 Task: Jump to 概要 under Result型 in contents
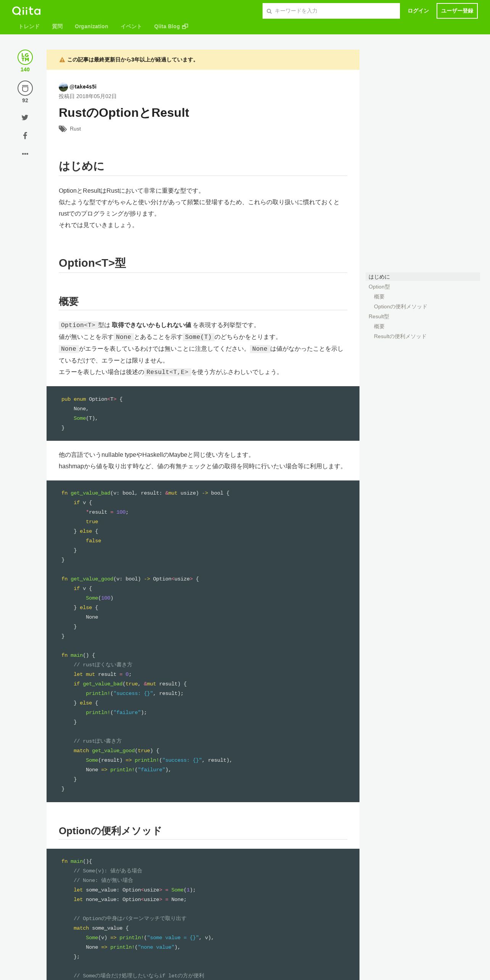[x=379, y=326]
